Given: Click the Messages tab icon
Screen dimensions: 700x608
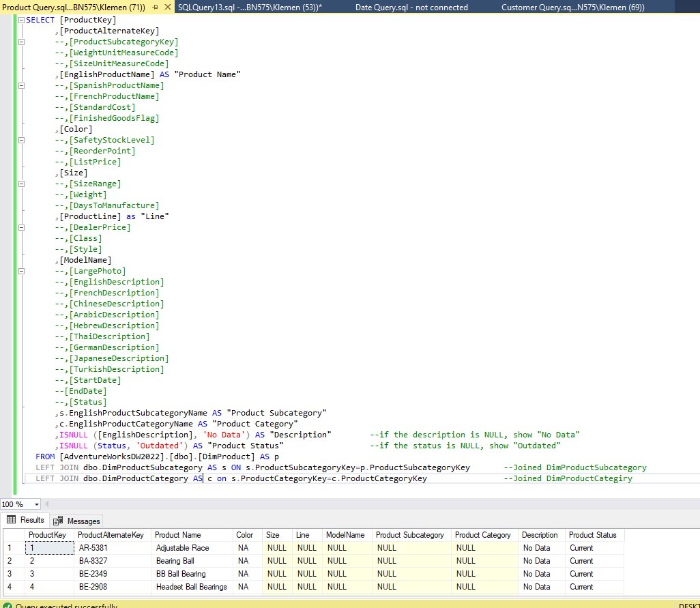Looking at the screenshot, I should click(57, 521).
